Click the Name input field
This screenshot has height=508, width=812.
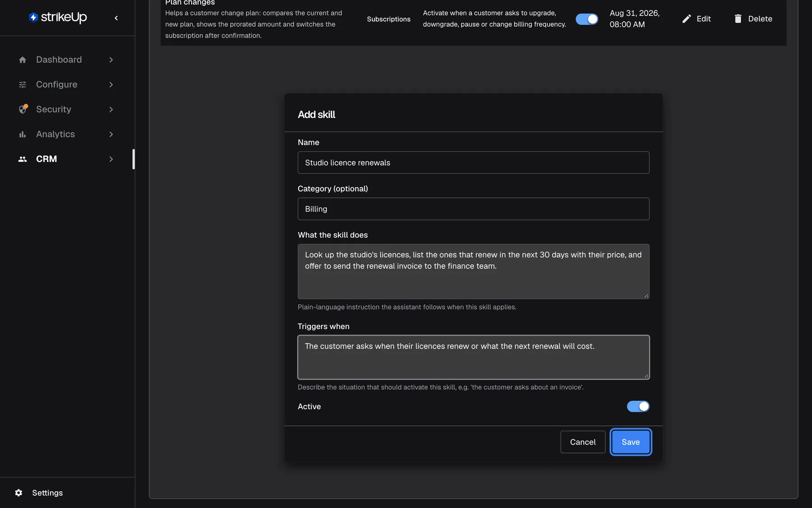474,163
